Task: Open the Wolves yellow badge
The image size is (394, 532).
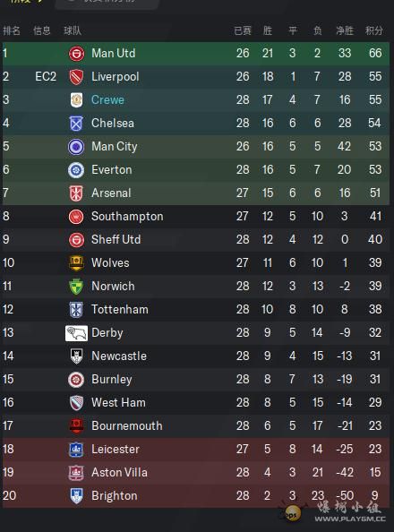Action: pos(76,263)
